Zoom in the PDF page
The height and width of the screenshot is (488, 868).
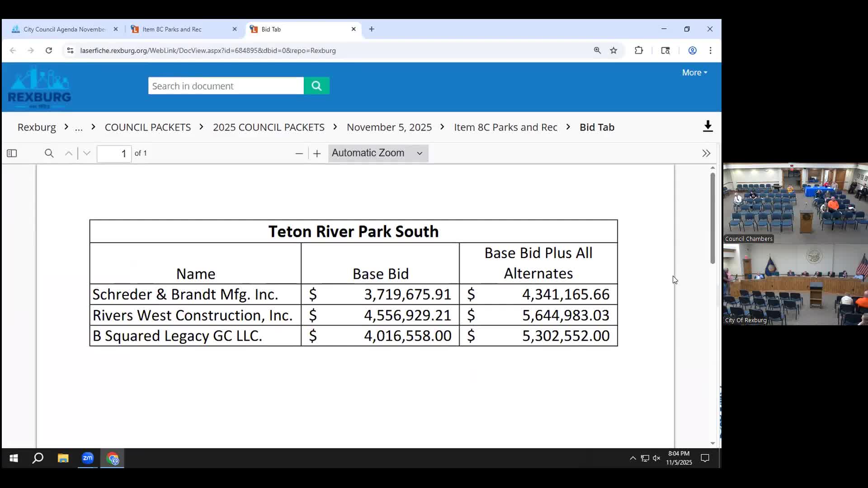[316, 154]
